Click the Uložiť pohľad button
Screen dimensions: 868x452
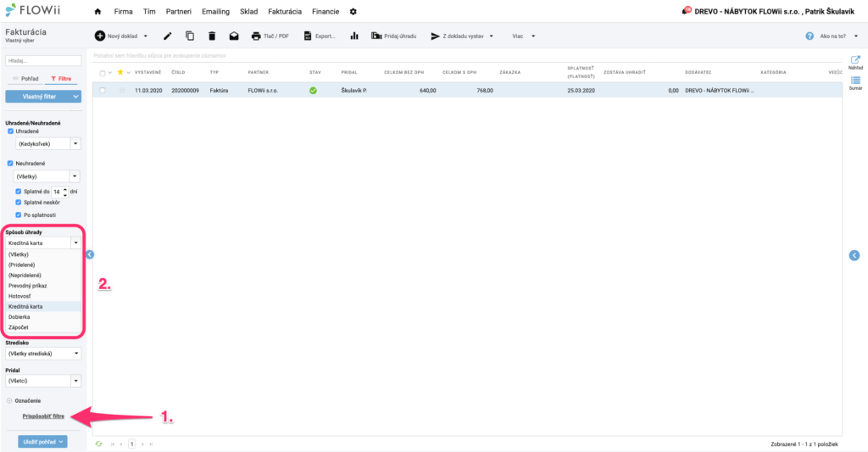(42, 442)
